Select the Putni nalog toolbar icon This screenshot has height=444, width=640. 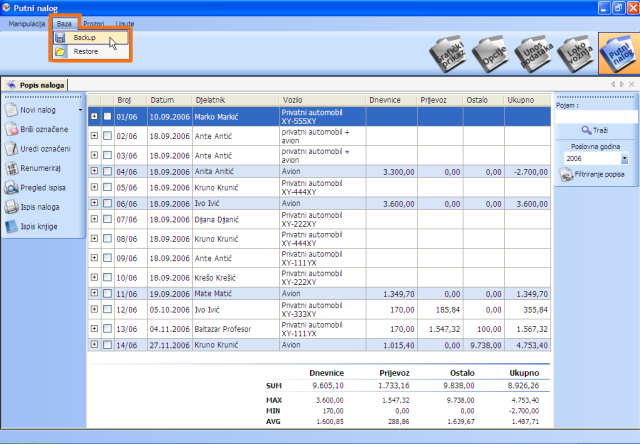pyautogui.click(x=619, y=53)
